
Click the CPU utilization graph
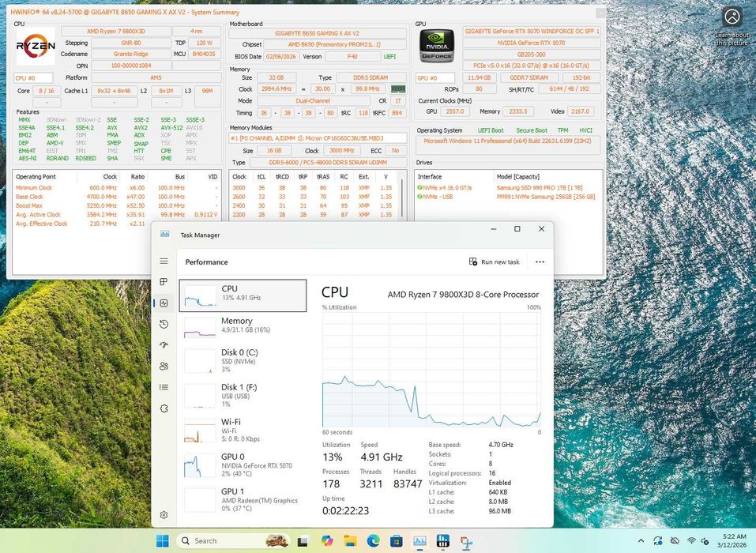click(x=431, y=369)
